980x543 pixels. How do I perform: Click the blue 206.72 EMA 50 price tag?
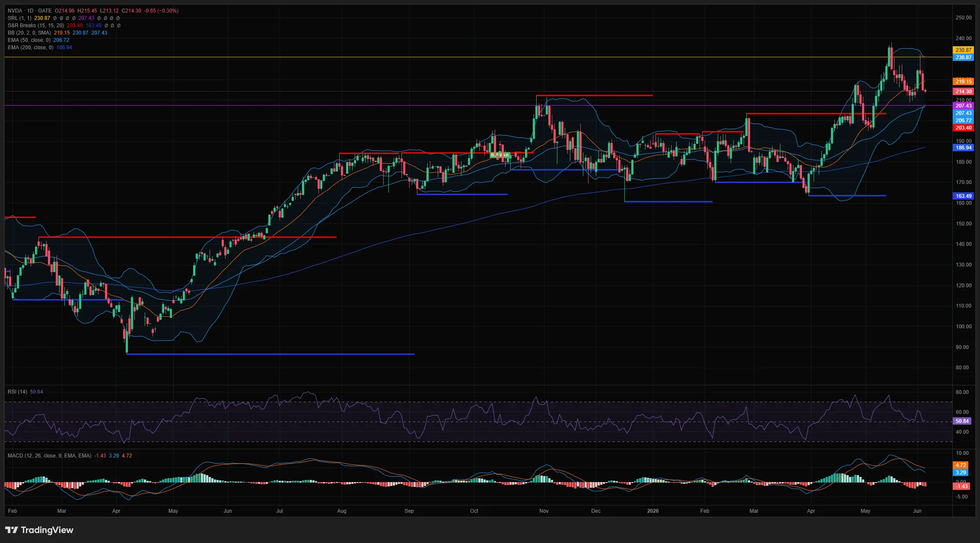coord(963,121)
